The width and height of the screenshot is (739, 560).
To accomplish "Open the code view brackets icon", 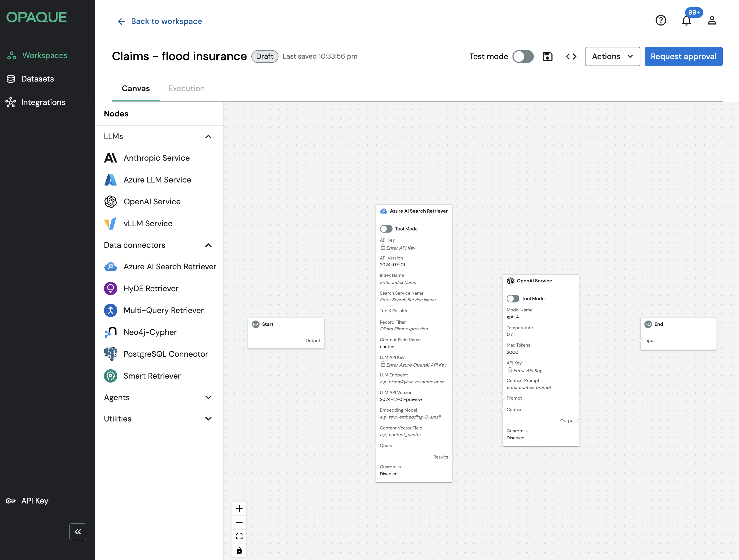I will (571, 56).
